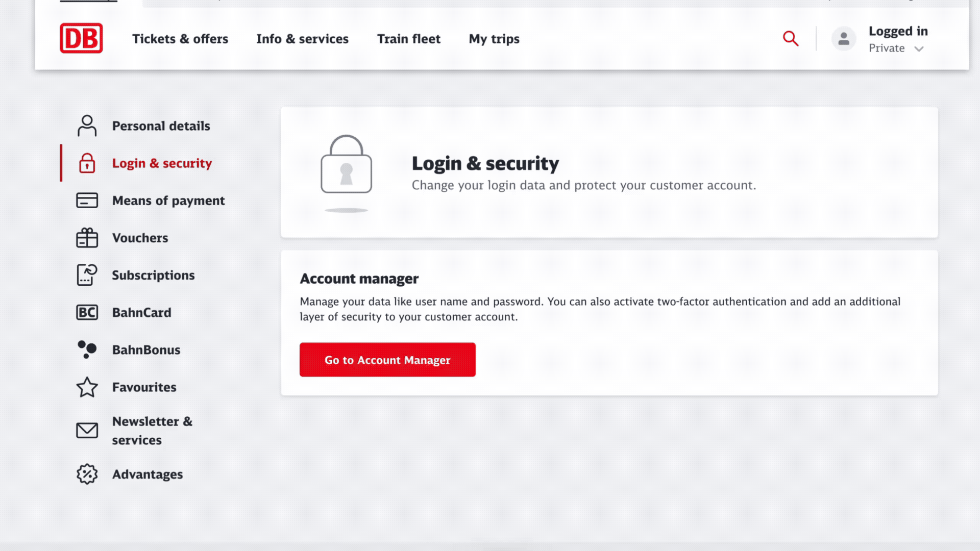Show Favourites list
Screen dimensions: 980x551
tap(144, 387)
